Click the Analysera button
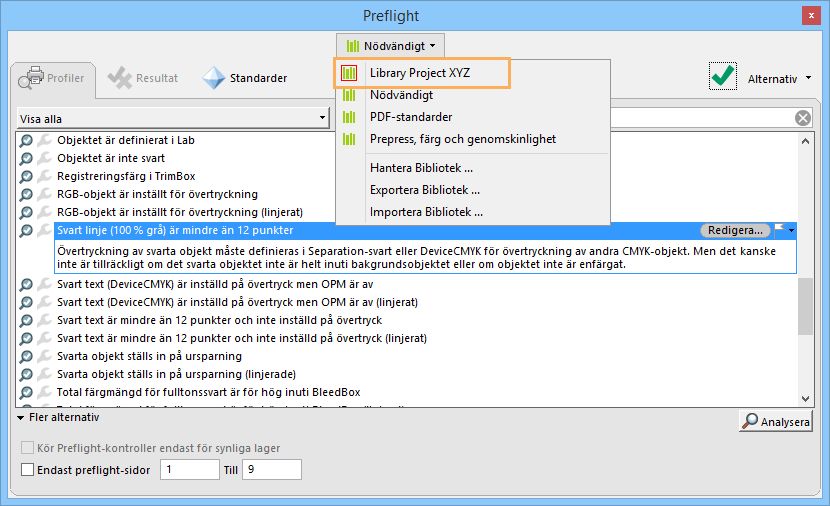Image resolution: width=830 pixels, height=506 pixels. [776, 421]
